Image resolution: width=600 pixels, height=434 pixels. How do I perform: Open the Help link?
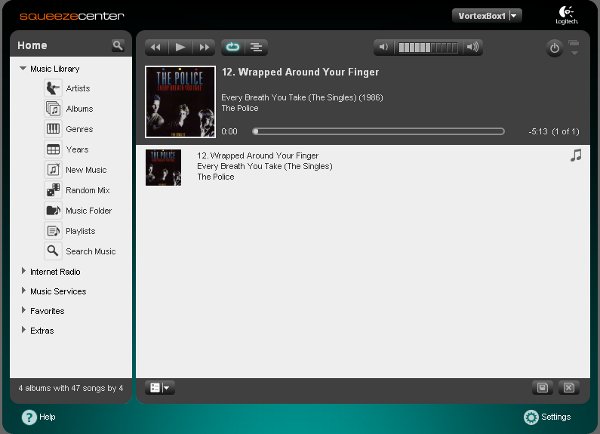click(39, 417)
